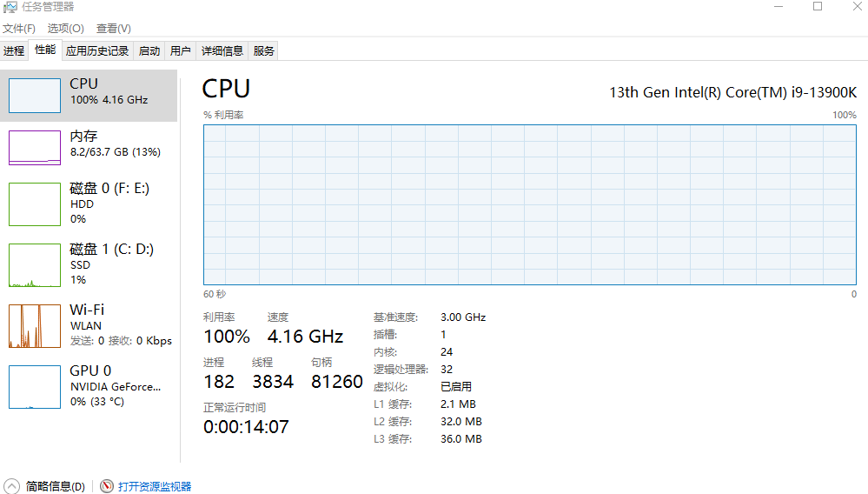Image resolution: width=868 pixels, height=494 pixels.
Task: Click inside the CPU utilization graph area
Action: point(530,205)
